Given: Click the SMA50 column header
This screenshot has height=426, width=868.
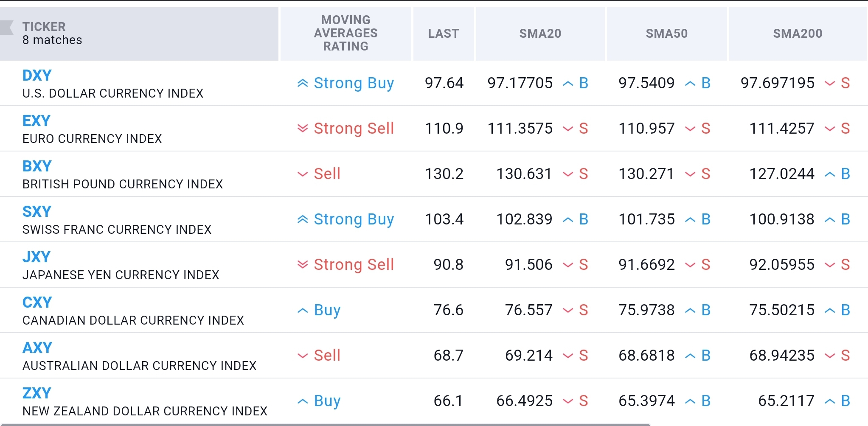Looking at the screenshot, I should (x=666, y=34).
